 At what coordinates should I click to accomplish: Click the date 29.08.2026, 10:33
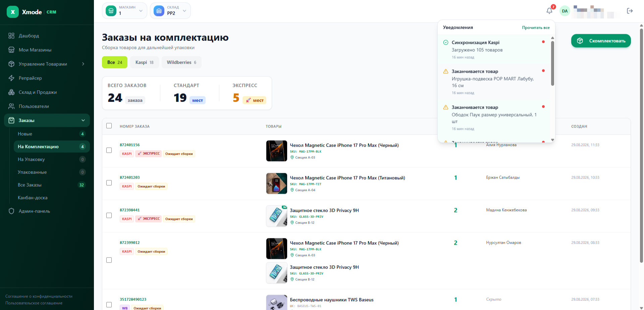[x=585, y=177]
